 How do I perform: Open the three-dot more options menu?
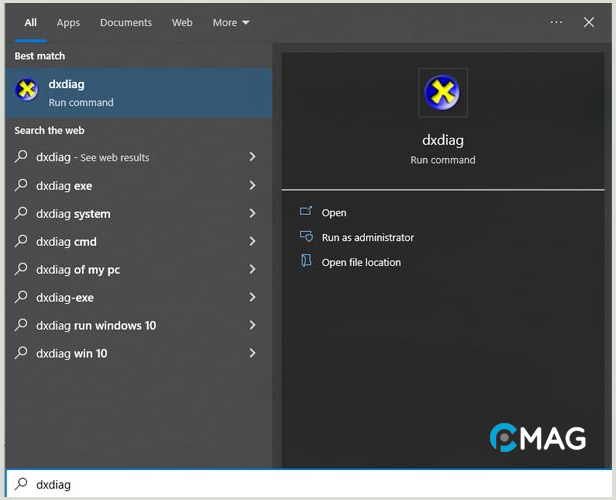[557, 22]
